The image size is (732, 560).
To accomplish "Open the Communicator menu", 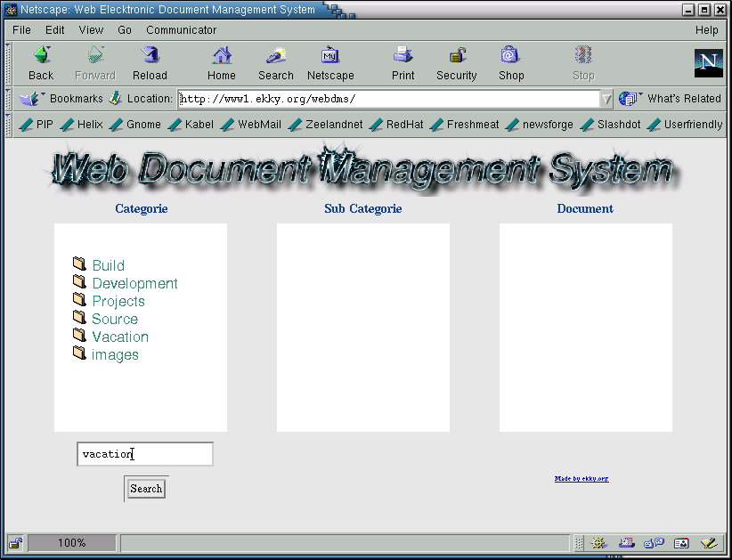I will point(181,30).
